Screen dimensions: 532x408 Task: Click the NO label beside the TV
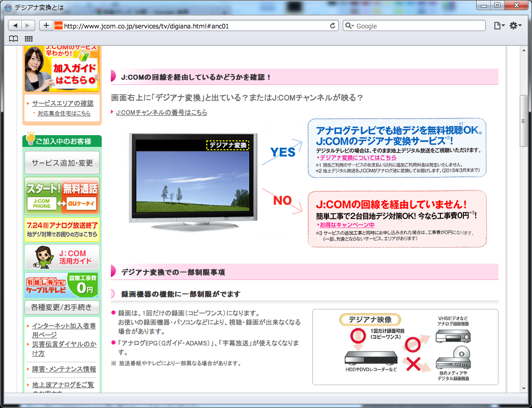click(282, 201)
